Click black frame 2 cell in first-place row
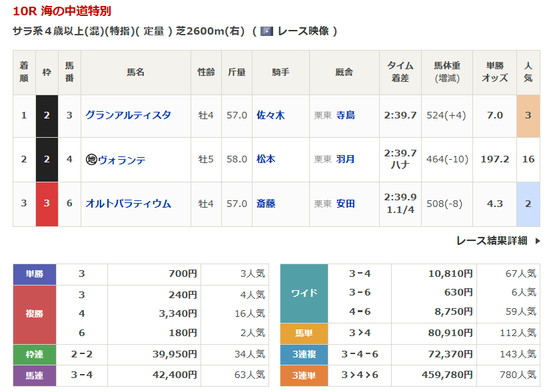This screenshot has height=392, width=553. click(47, 115)
